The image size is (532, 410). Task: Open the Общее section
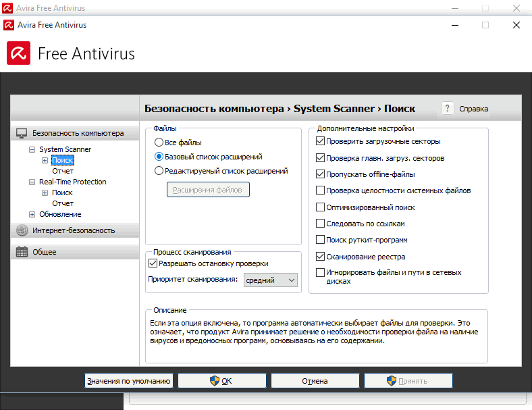pos(75,251)
